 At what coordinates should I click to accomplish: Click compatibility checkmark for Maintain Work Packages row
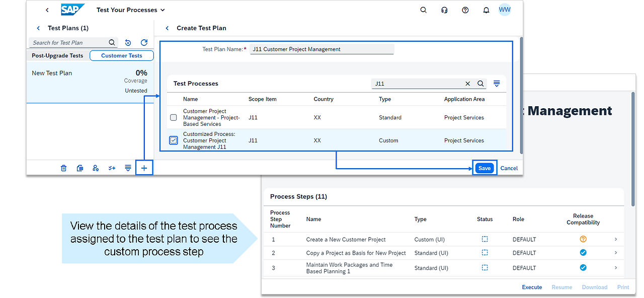point(583,268)
